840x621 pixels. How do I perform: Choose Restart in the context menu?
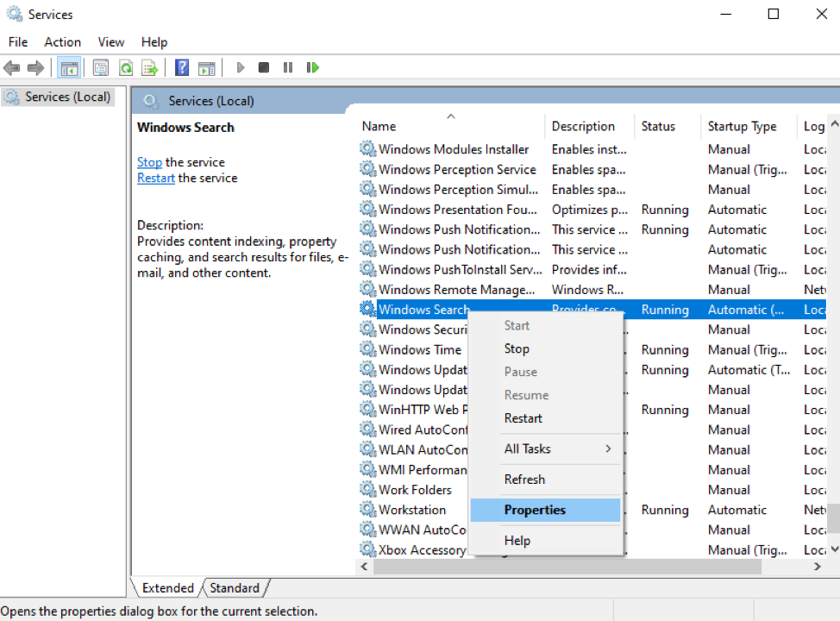(x=545, y=418)
